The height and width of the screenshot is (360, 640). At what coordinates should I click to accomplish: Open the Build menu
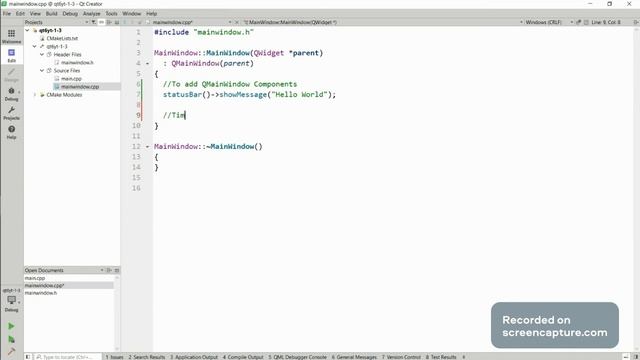pyautogui.click(x=52, y=13)
